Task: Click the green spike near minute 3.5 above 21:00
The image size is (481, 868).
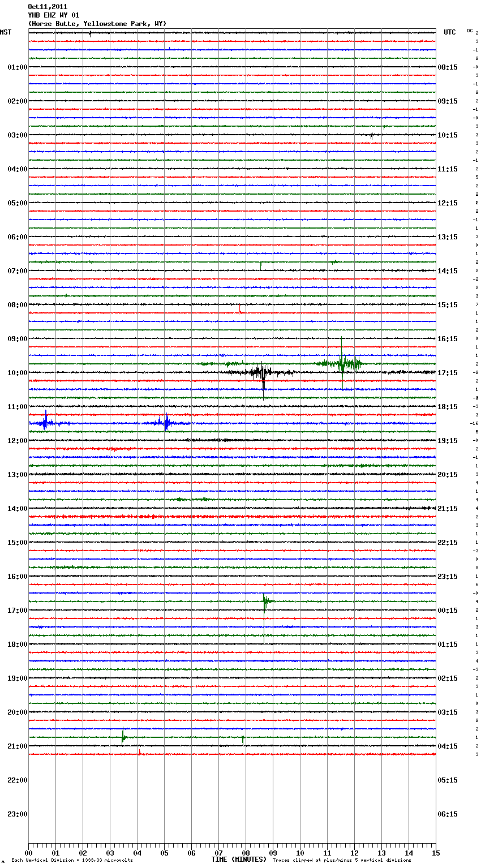Action: [123, 736]
